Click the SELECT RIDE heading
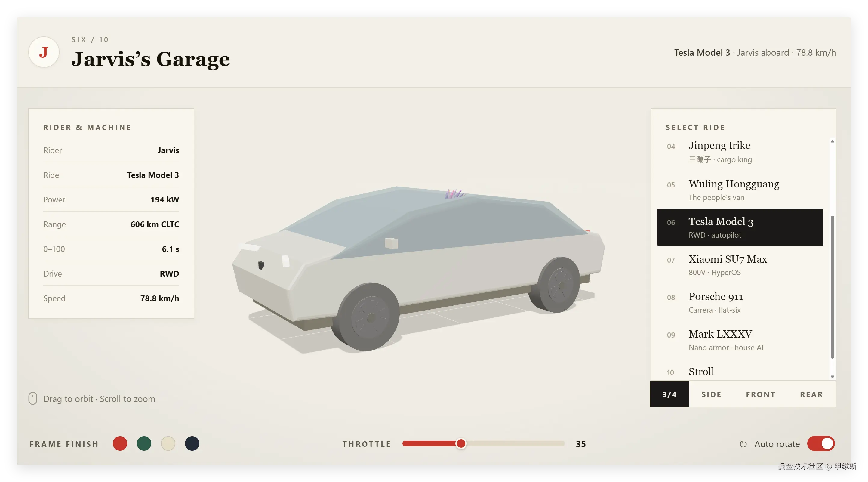This screenshot has width=868, height=482. click(695, 127)
